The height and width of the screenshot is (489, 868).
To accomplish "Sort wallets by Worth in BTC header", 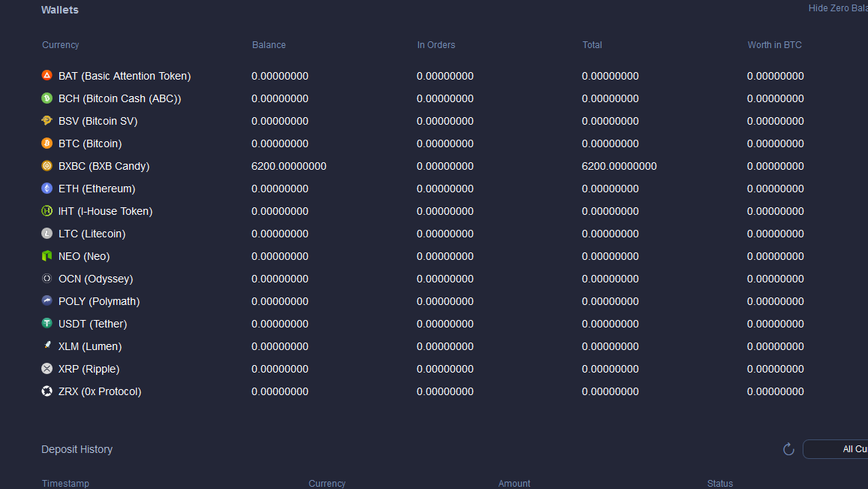I will point(774,45).
